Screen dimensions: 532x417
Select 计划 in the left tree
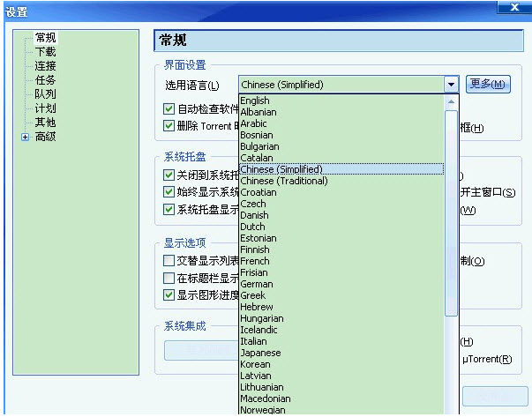pos(45,108)
